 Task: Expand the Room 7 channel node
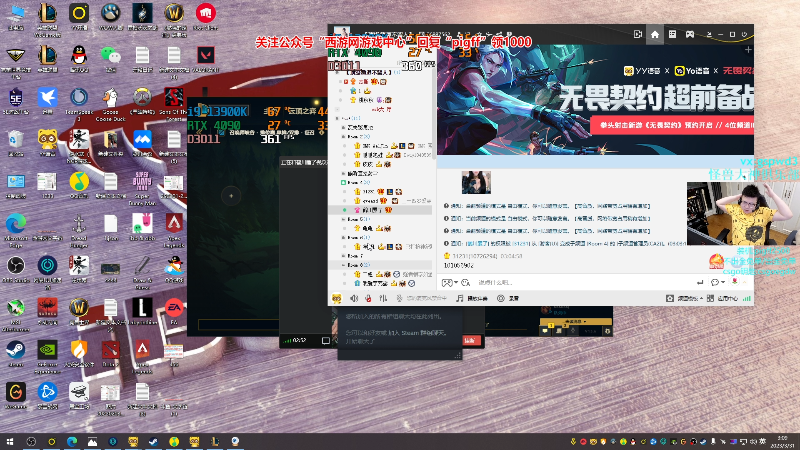(343, 256)
